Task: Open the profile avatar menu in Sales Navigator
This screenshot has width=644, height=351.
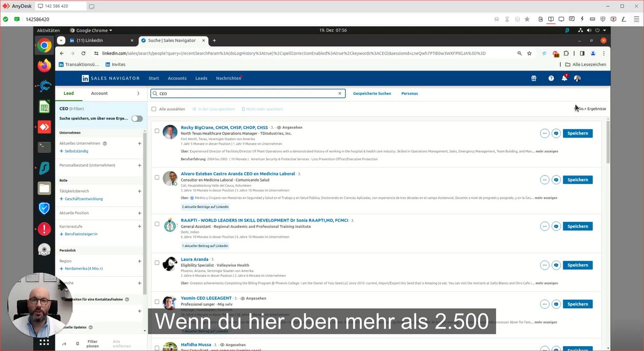Action: point(577,78)
